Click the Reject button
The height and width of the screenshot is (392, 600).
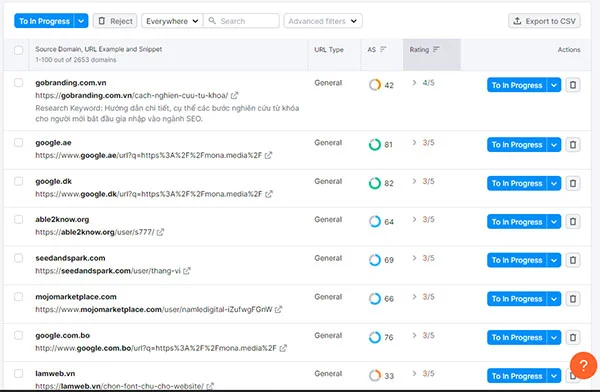(x=115, y=21)
